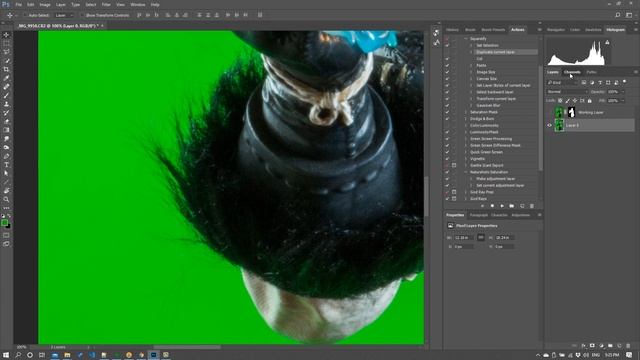Select the Green Screen Difference Mask action
Viewport: 640px width, 360px height.
[x=495, y=145]
